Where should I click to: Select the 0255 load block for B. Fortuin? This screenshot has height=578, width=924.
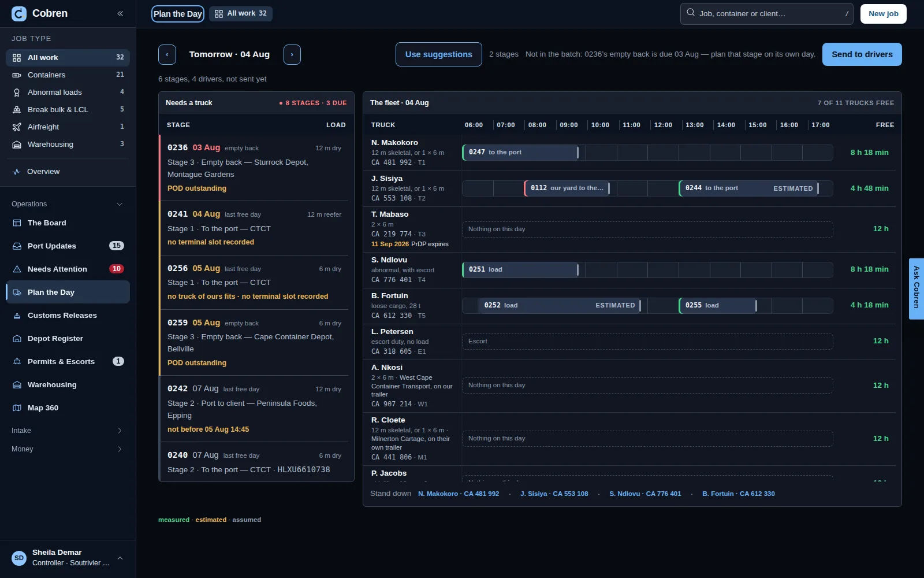pos(718,305)
